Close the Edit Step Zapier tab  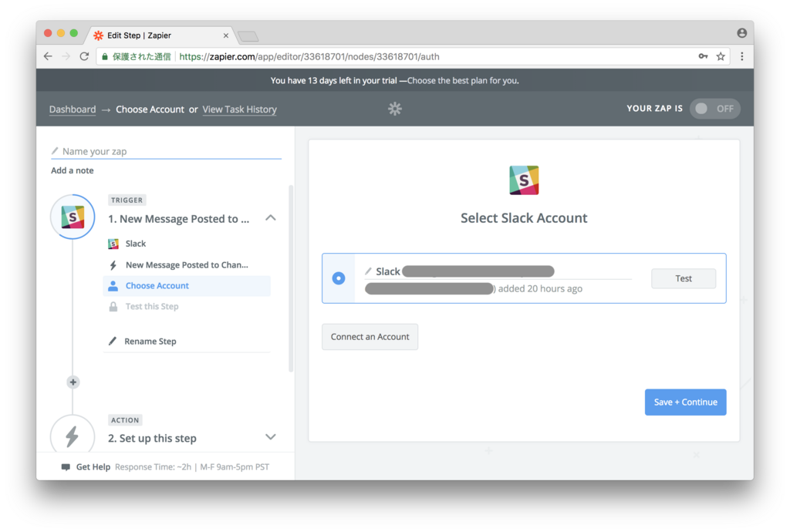point(226,35)
